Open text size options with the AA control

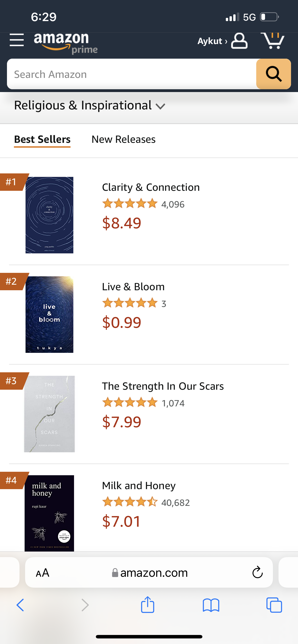(x=43, y=573)
